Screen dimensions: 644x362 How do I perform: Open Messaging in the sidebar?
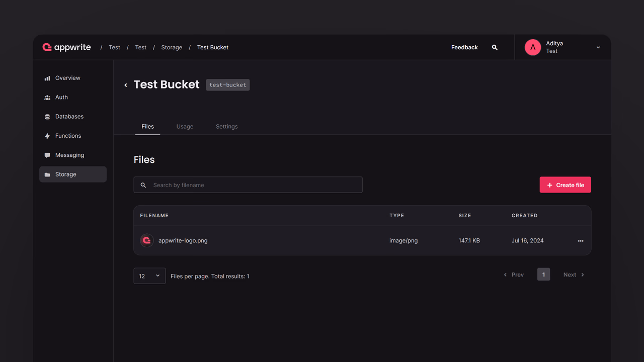click(73, 155)
